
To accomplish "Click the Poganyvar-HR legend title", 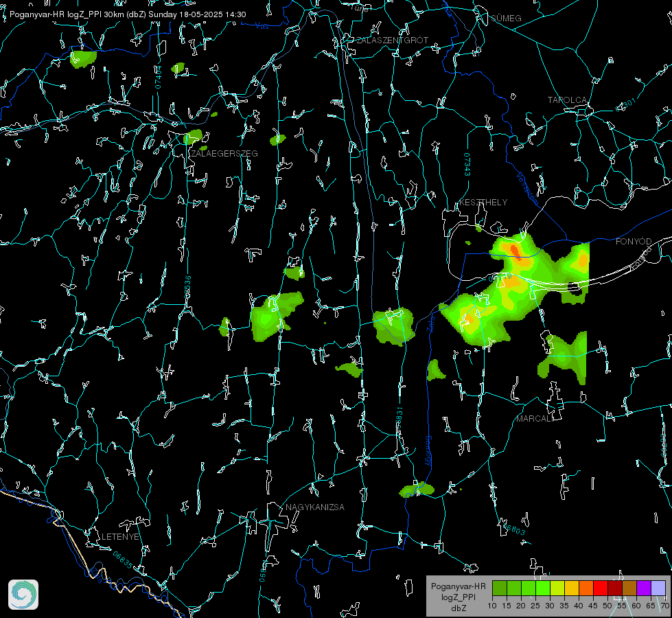I will click(458, 586).
